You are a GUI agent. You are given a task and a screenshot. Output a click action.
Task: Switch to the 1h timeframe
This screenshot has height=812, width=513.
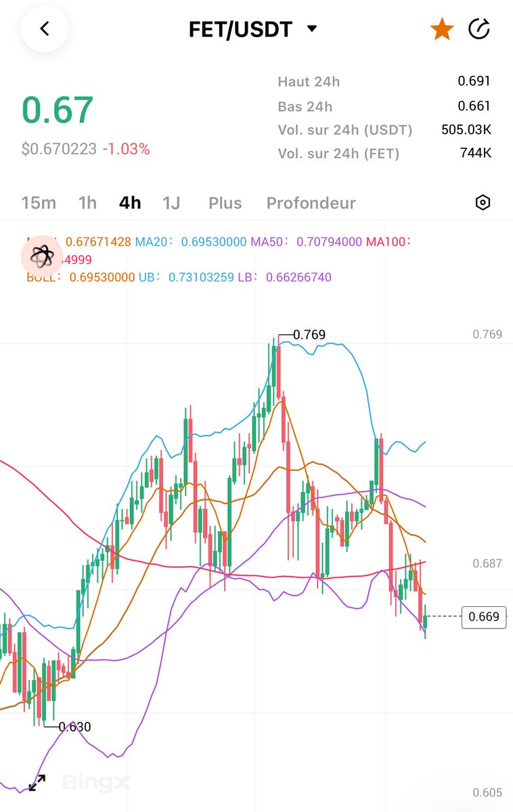87,203
